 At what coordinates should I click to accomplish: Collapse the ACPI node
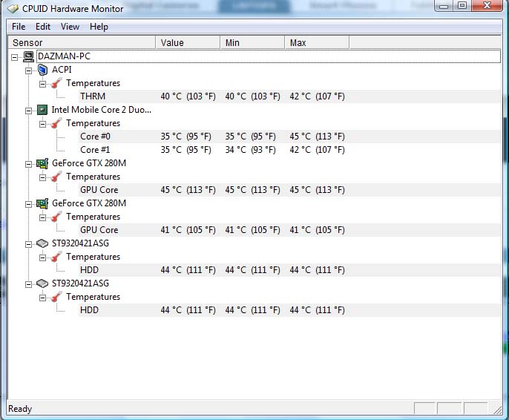click(x=28, y=70)
